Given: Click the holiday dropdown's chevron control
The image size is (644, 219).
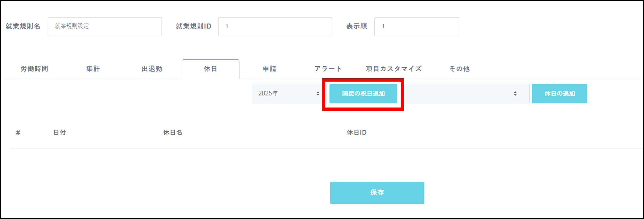Looking at the screenshot, I should coord(515,93).
